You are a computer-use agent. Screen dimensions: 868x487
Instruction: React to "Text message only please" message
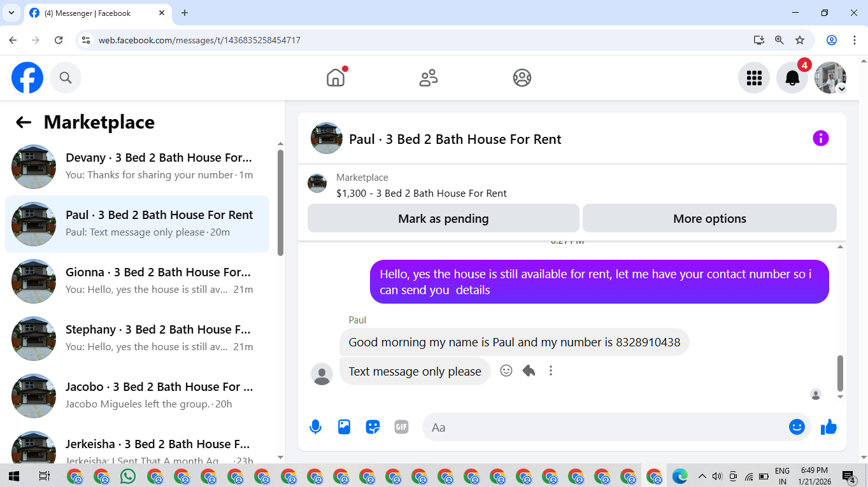tap(506, 371)
